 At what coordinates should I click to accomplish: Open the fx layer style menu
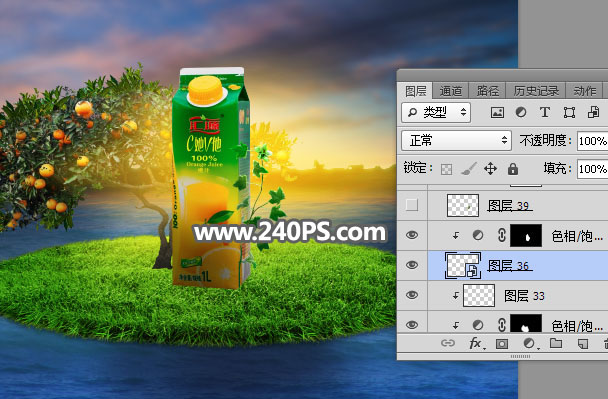coord(476,343)
